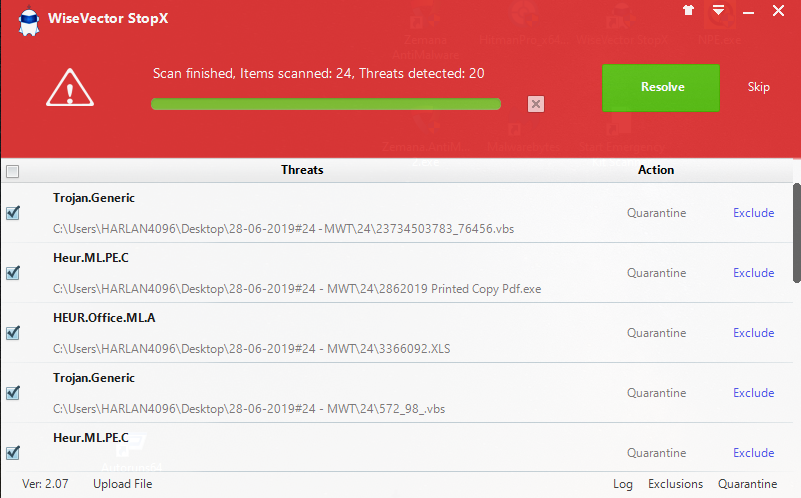
Task: Click the scan finished status text
Action: (319, 74)
